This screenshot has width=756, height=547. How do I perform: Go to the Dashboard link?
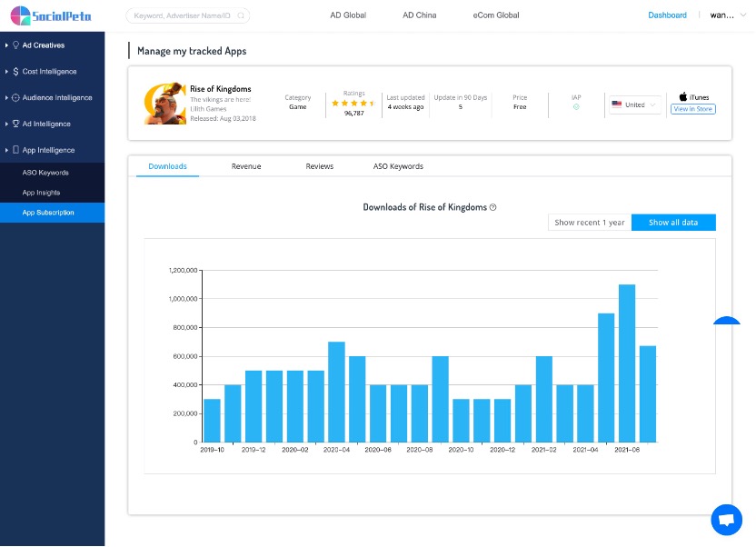(667, 15)
